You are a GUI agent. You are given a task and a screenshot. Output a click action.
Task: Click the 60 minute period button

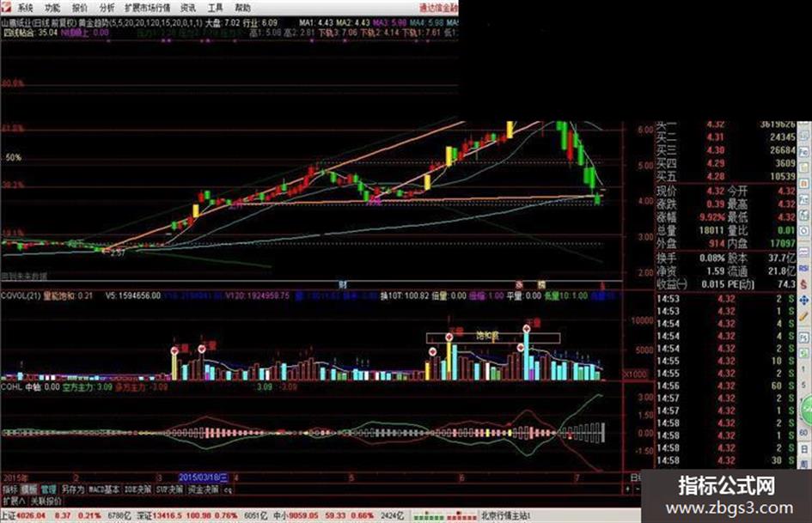tap(803, 433)
